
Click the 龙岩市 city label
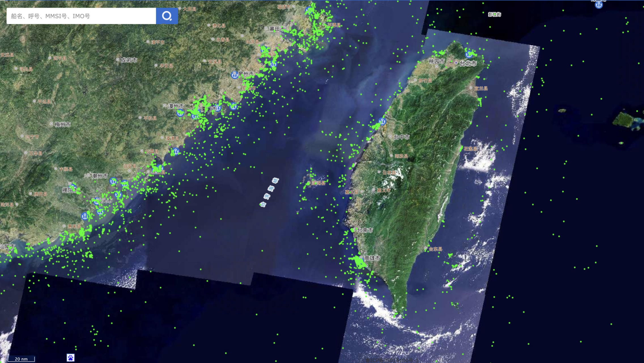coord(129,60)
